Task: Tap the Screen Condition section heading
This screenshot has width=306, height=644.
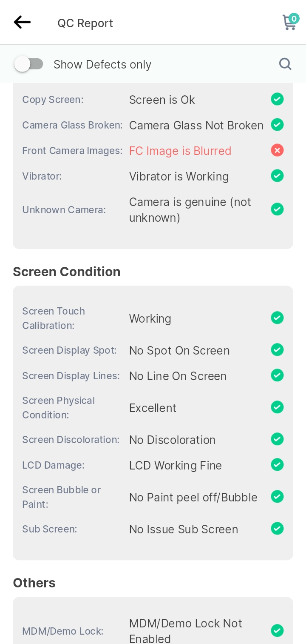Action: 67,272
